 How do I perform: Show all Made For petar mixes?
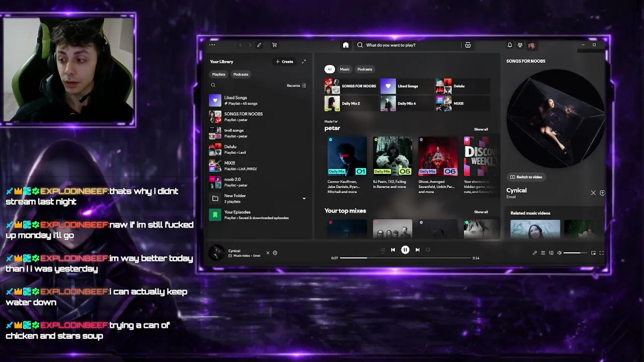(x=481, y=129)
